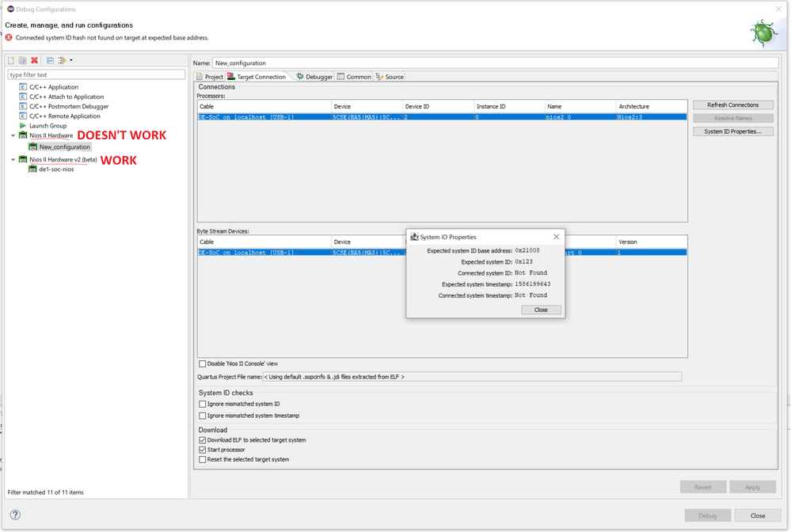Click the Revert button
Screen dimensions: 791x532
tap(703, 487)
